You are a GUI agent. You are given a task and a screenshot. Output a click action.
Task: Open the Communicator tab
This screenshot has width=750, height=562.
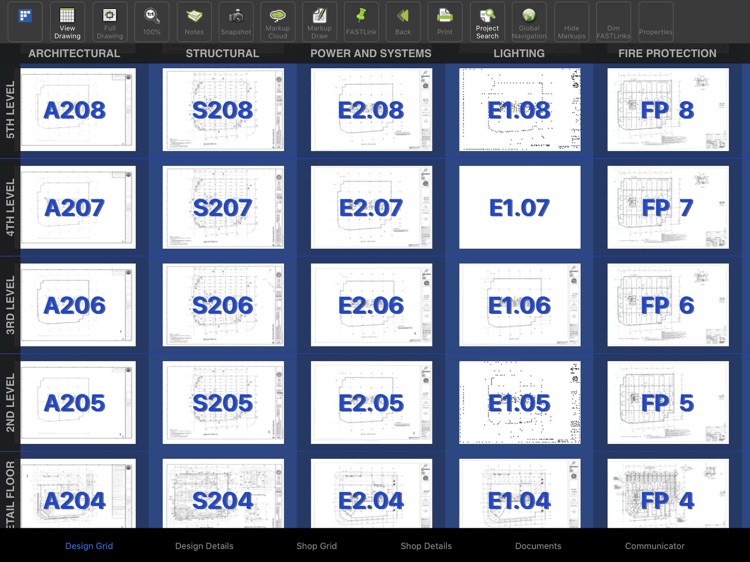tap(654, 546)
